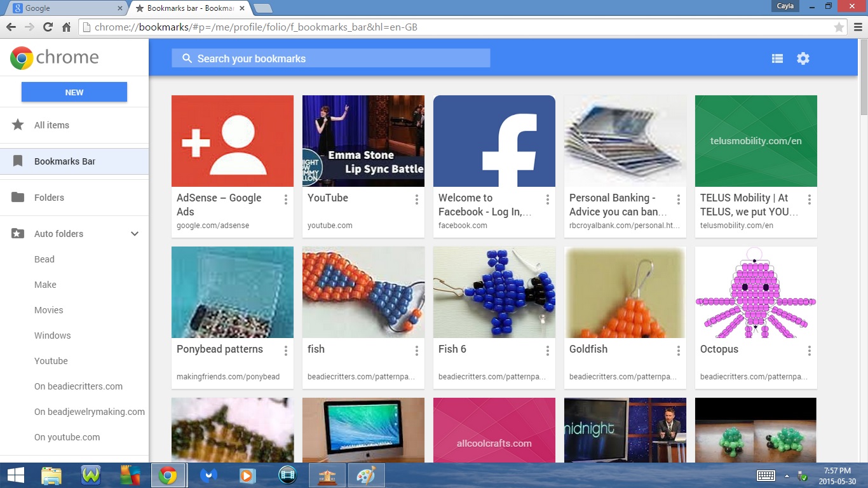
Task: Open Folders in the sidebar
Action: (x=74, y=198)
